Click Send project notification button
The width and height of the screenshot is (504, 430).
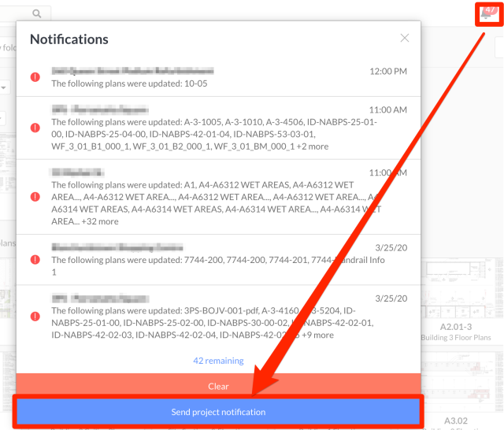[x=218, y=412]
